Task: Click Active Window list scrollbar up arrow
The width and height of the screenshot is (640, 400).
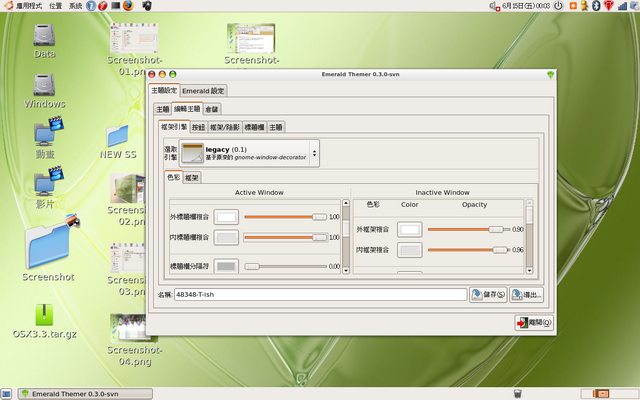Action: point(346,203)
